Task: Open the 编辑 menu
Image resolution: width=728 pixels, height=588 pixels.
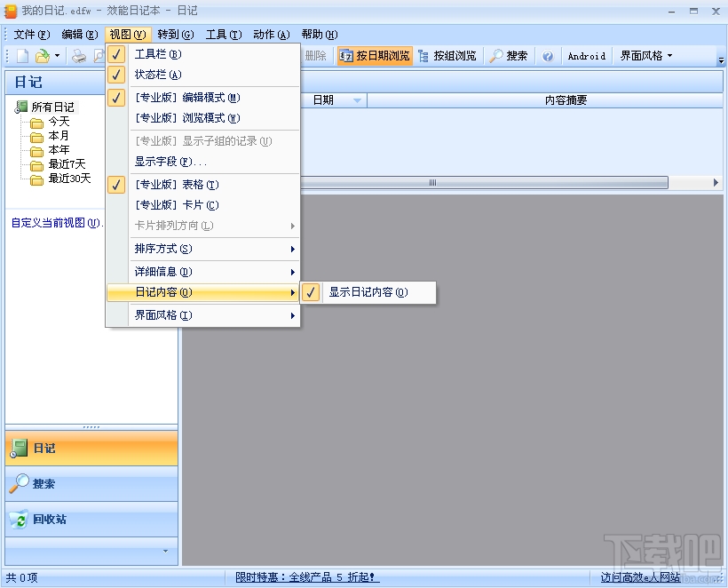Action: (80, 35)
